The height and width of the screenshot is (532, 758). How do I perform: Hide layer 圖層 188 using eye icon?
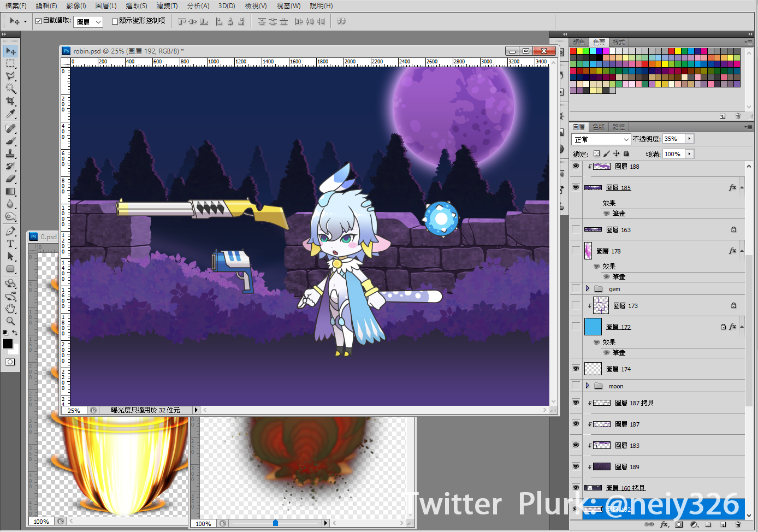tap(576, 166)
